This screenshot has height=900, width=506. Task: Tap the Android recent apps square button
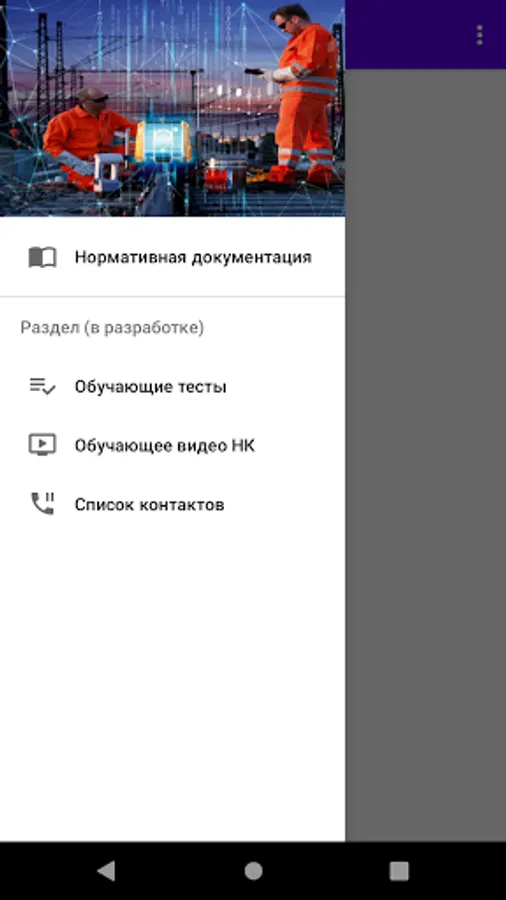(x=399, y=871)
